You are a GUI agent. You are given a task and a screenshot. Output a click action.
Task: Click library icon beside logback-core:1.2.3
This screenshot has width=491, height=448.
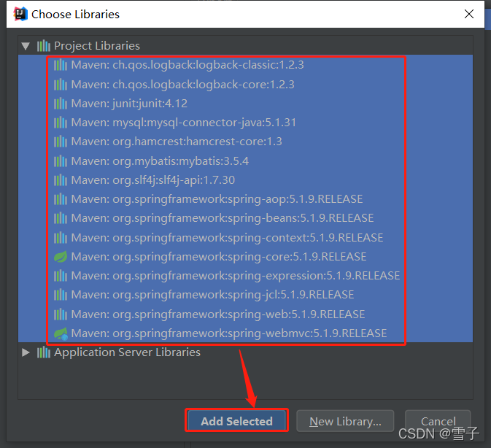pyautogui.click(x=61, y=85)
